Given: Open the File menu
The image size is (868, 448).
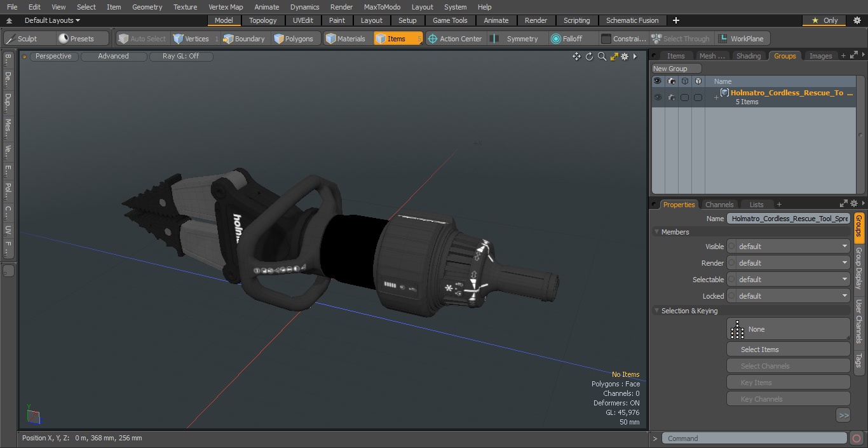Looking at the screenshot, I should [12, 7].
